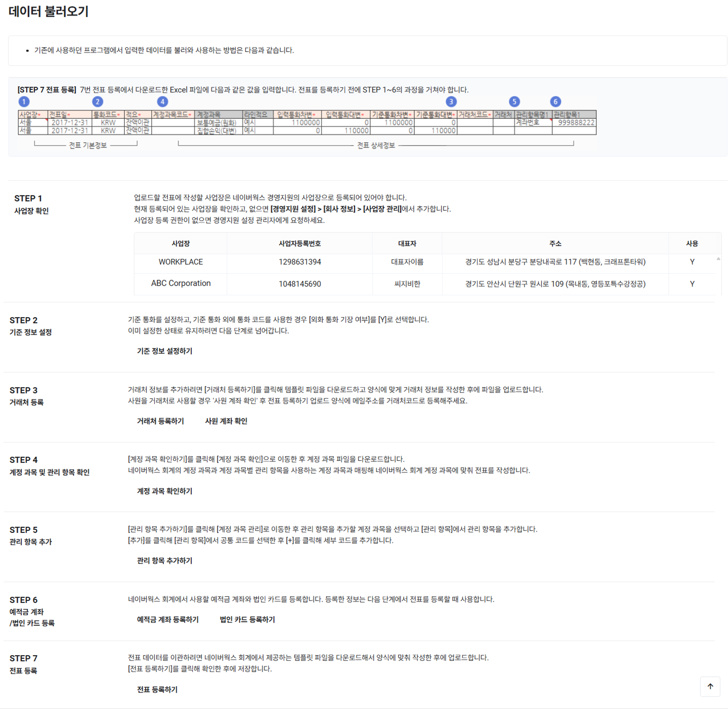
Task: Click 사업자등록번호 column header
Action: point(300,243)
